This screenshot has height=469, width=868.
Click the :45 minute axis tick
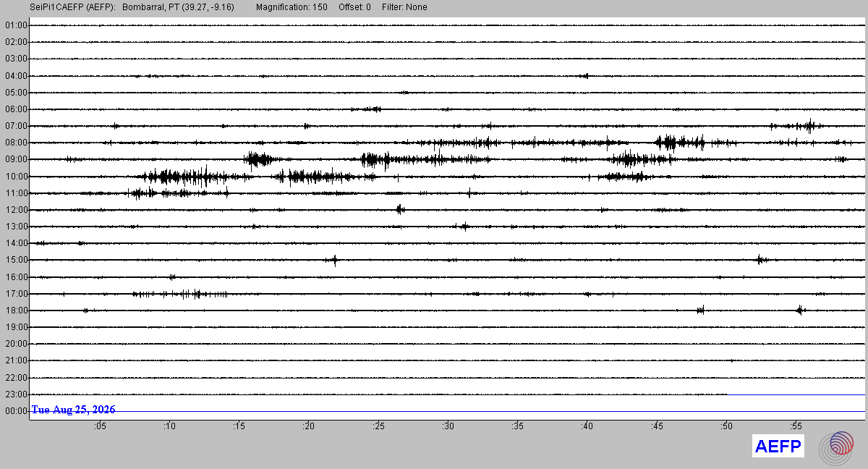pos(657,426)
